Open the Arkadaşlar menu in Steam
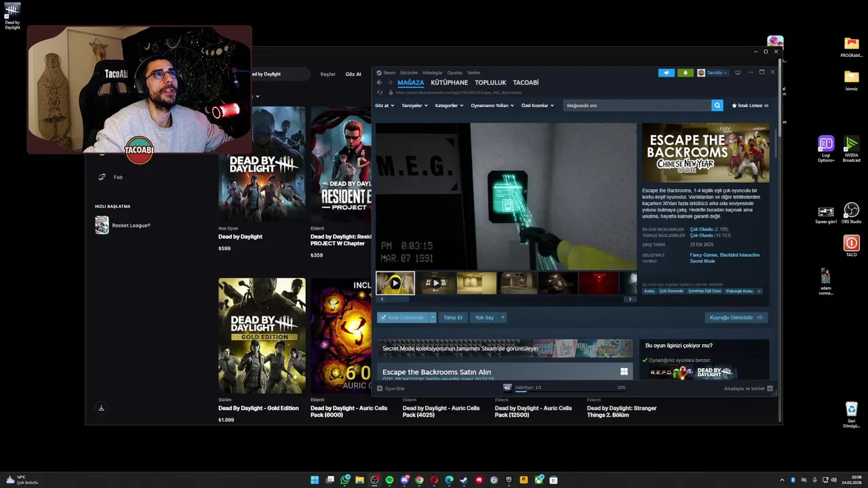 point(432,73)
